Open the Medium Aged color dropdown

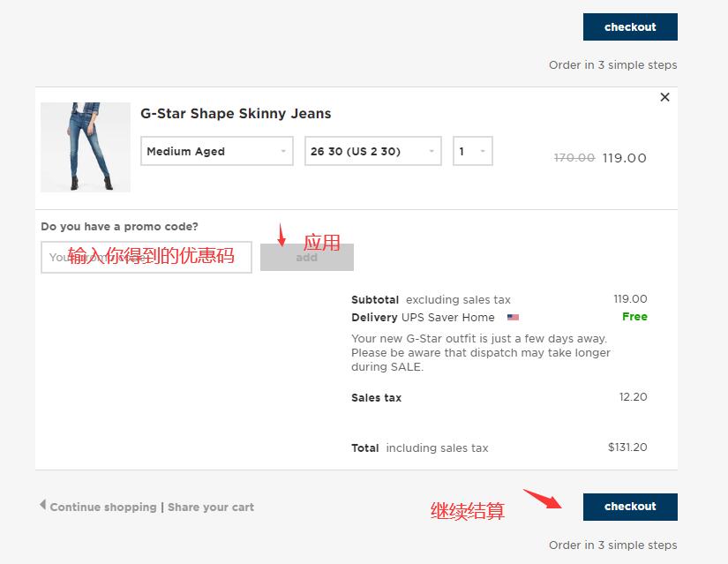[217, 151]
